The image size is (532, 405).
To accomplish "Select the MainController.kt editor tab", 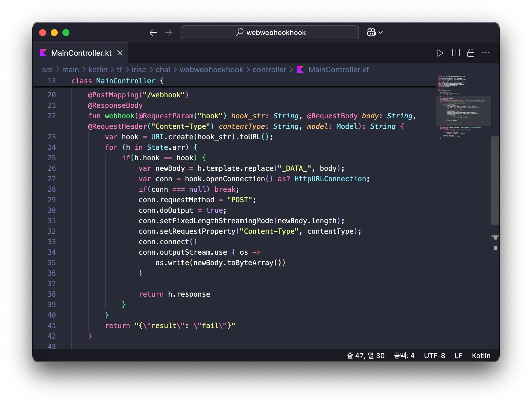I will point(81,53).
